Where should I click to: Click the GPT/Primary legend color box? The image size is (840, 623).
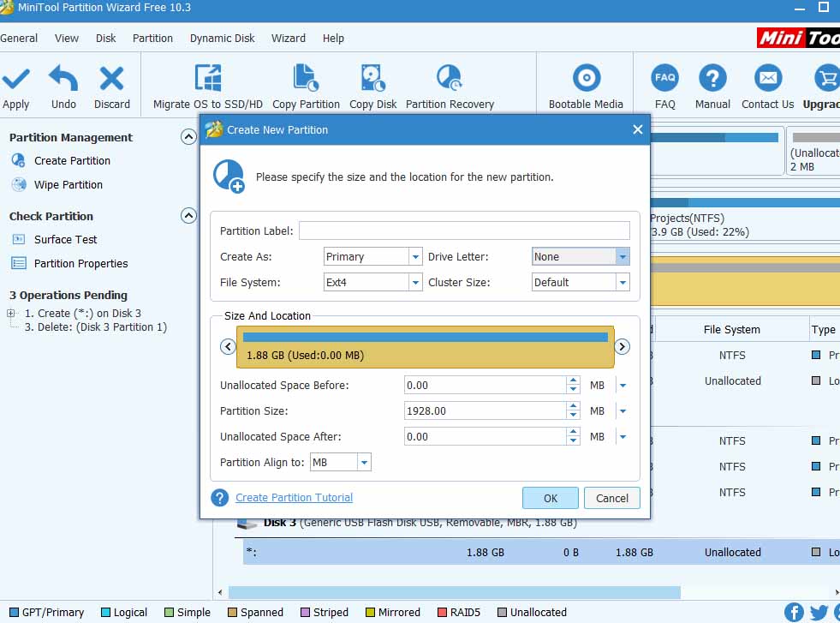pos(15,612)
